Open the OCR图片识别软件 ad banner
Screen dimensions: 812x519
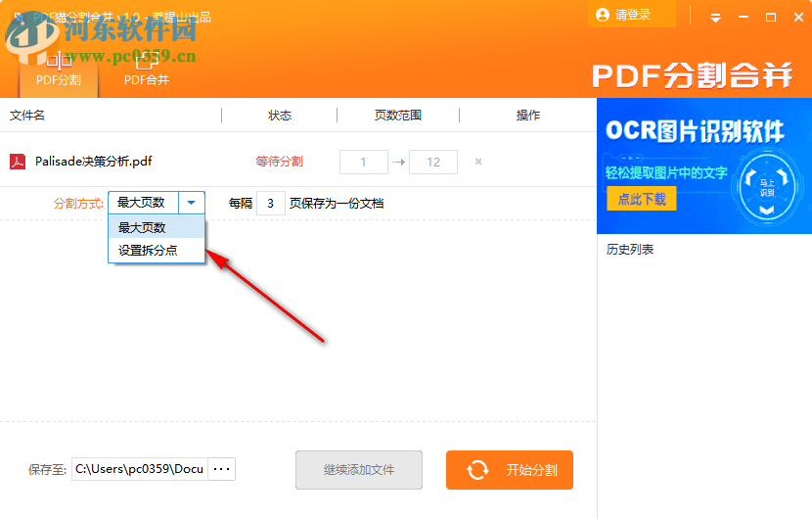pos(704,165)
